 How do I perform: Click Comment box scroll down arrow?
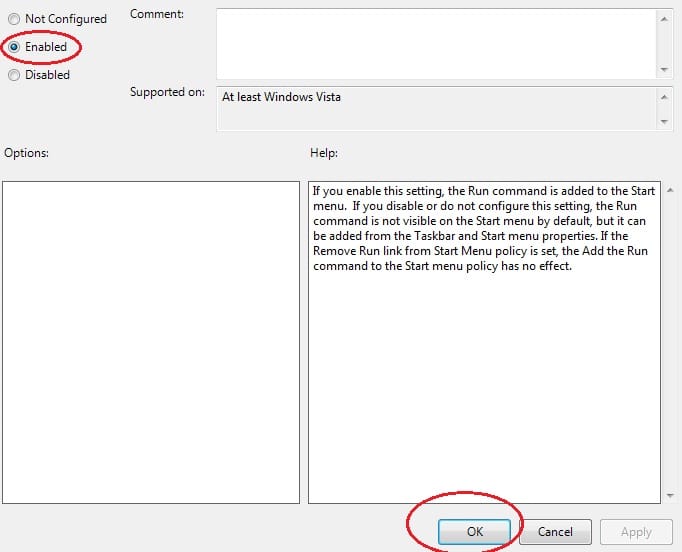click(664, 70)
